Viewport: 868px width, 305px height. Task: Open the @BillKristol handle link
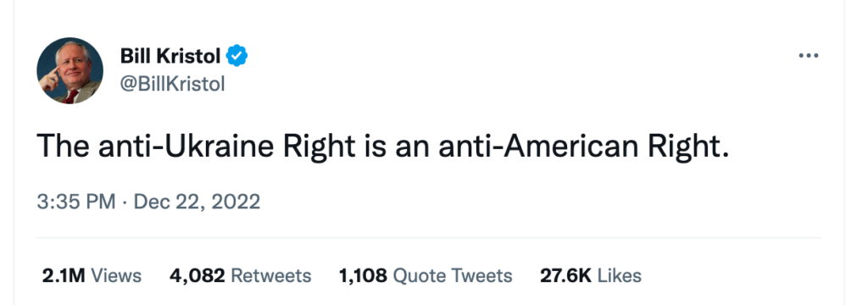click(172, 84)
